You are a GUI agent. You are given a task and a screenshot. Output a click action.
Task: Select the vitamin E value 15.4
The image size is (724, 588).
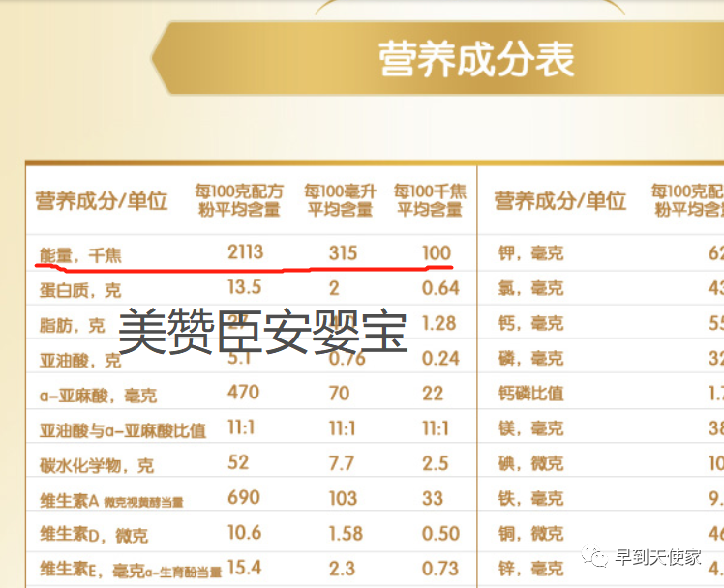point(244,568)
